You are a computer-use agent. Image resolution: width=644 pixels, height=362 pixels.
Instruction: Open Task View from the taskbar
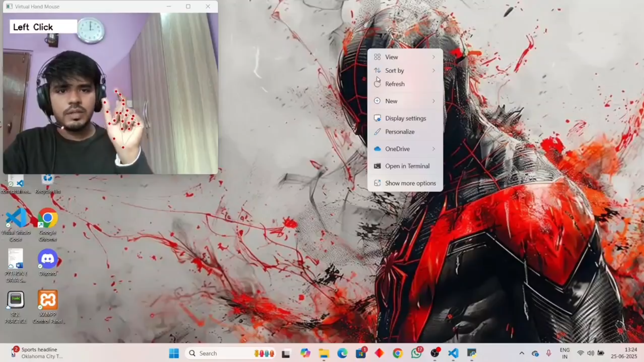coord(286,353)
